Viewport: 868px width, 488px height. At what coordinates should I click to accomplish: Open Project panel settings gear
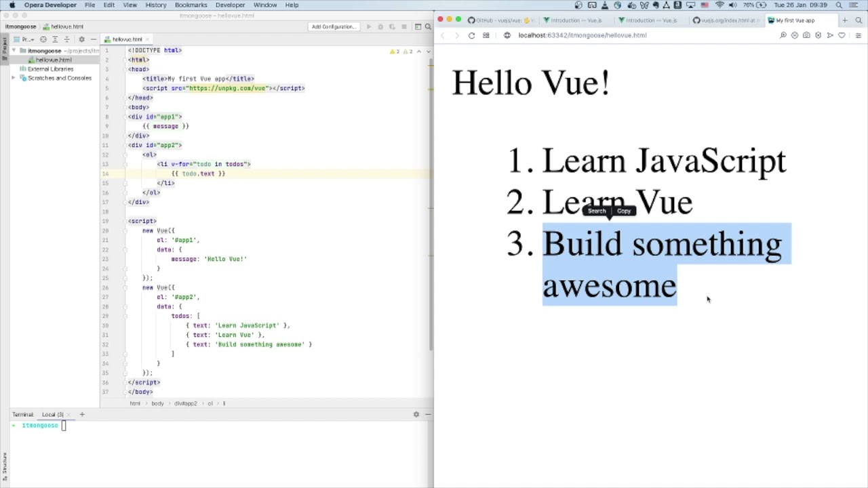[x=81, y=39]
